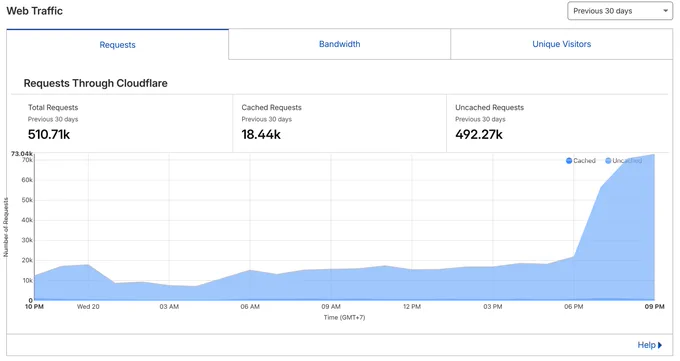Click the 50k y-axis label
The image size is (680, 361).
tap(27, 200)
